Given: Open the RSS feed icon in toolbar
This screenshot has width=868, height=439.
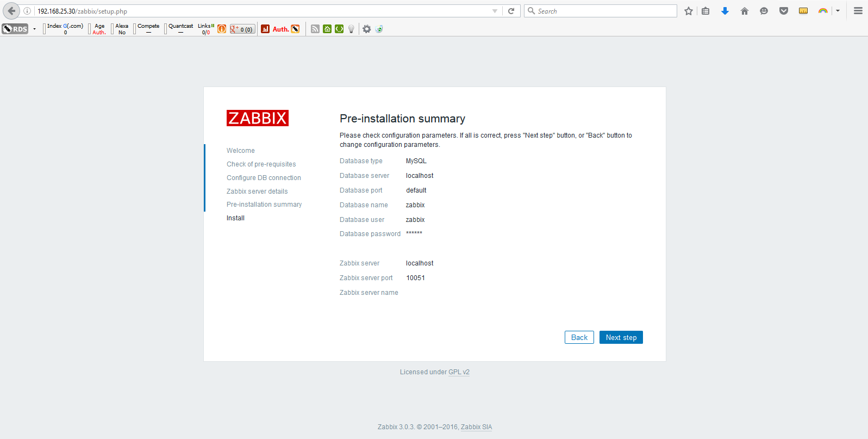Looking at the screenshot, I should (x=315, y=29).
